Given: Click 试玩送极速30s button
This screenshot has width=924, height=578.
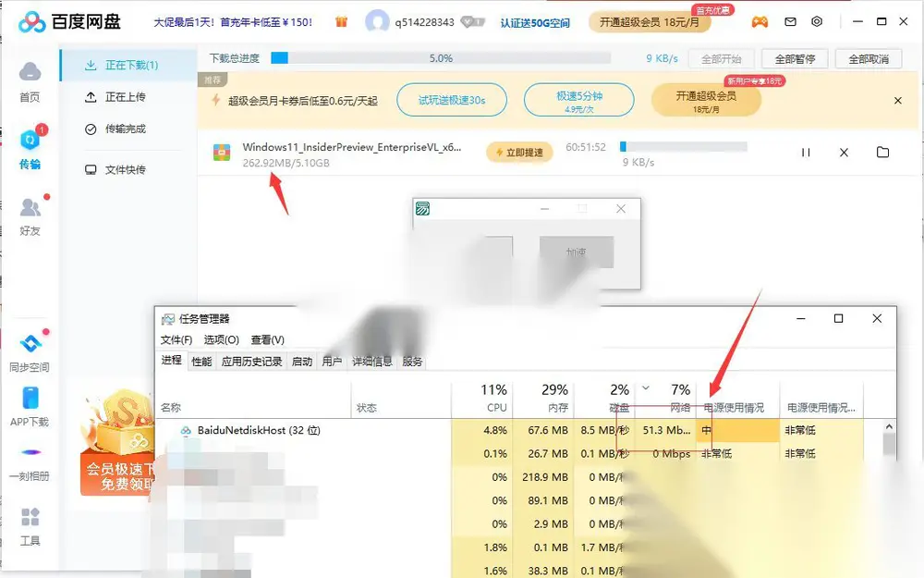Looking at the screenshot, I should 452,100.
